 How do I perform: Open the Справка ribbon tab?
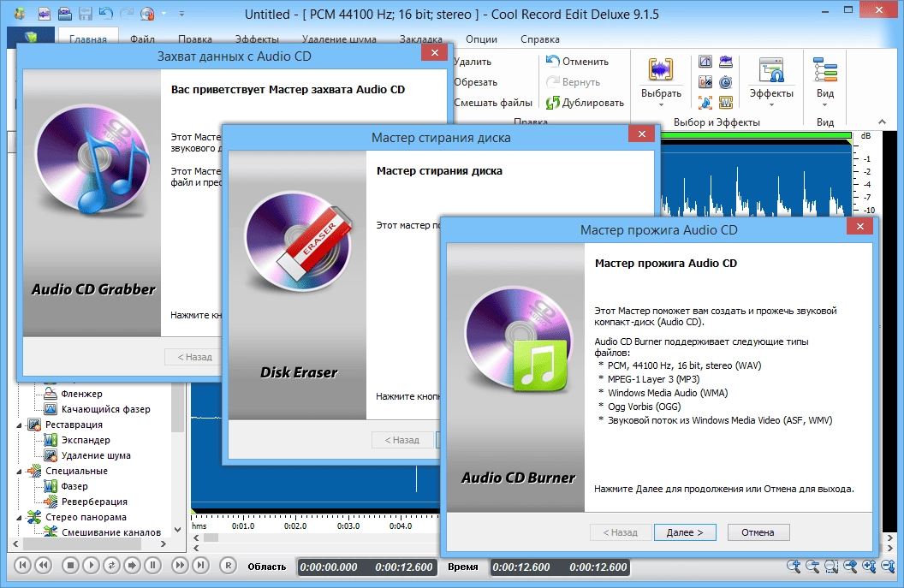539,39
